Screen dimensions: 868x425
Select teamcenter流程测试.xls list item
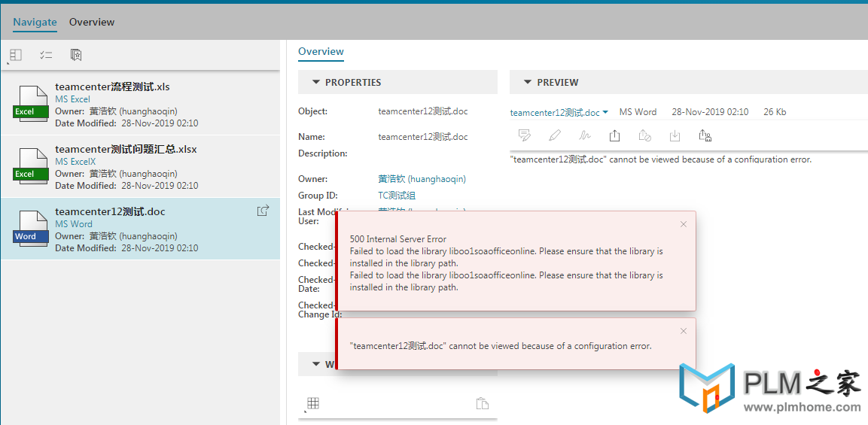pyautogui.click(x=140, y=104)
